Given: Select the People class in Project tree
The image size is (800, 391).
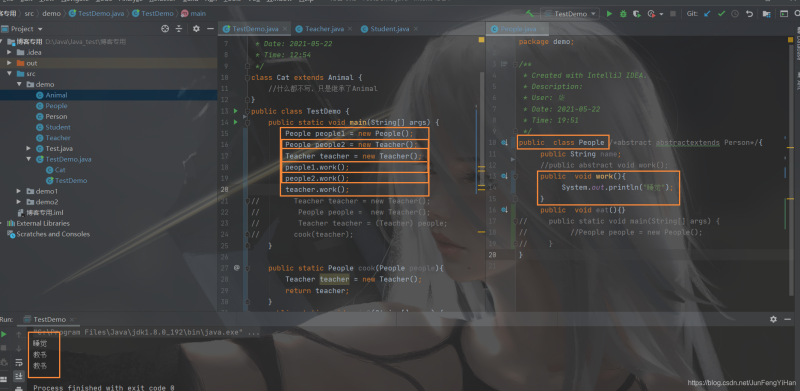Looking at the screenshot, I should pyautogui.click(x=56, y=106).
